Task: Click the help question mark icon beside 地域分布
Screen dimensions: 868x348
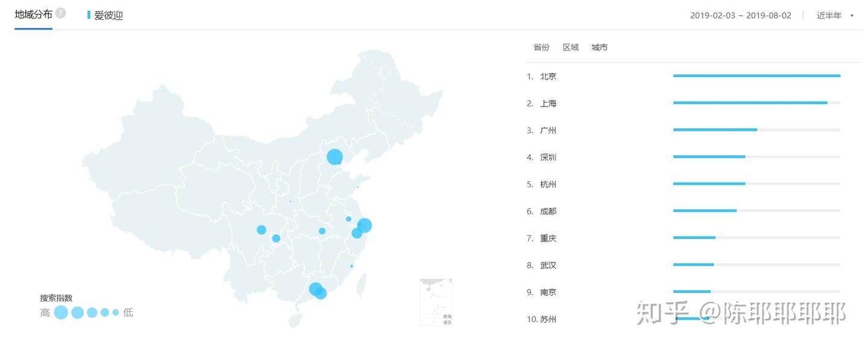Action: click(x=60, y=13)
